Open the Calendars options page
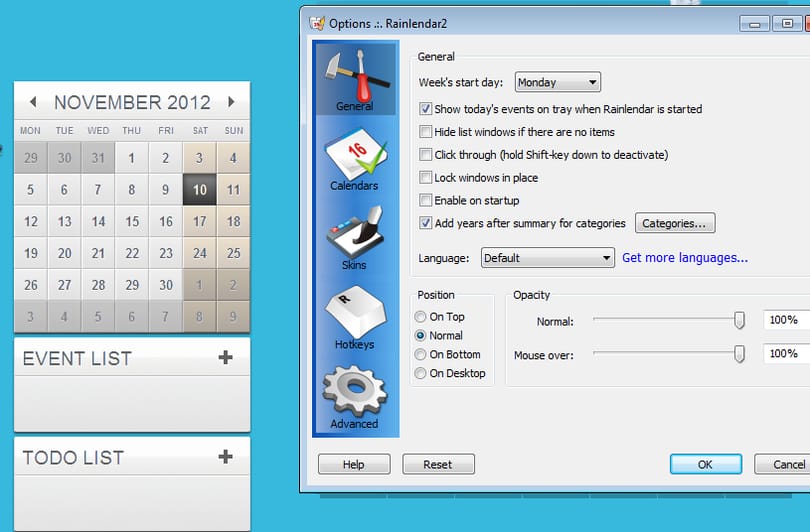The height and width of the screenshot is (532, 810). pyautogui.click(x=355, y=160)
